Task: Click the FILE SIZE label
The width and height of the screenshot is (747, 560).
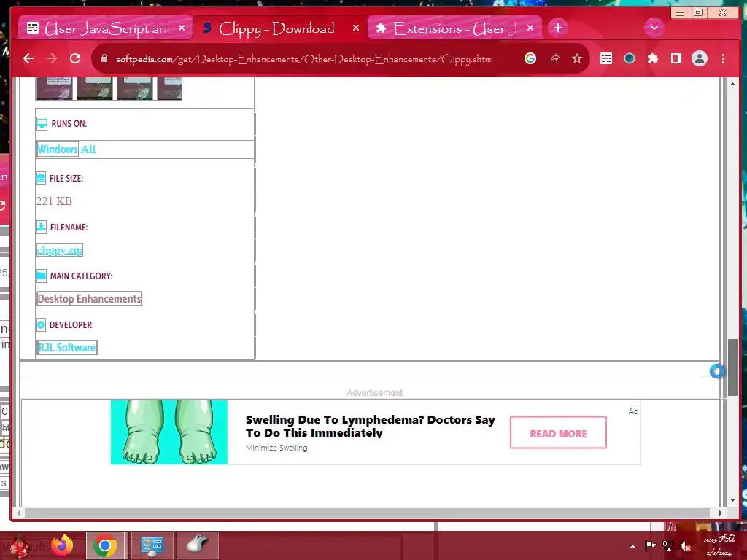Action: (66, 179)
